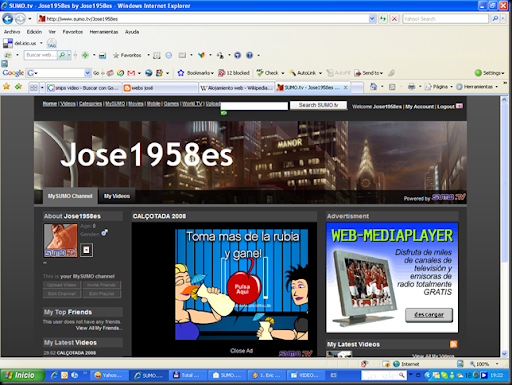Refresh the page with the green arrows icon
Screen dimensions: 512x385
point(383,19)
